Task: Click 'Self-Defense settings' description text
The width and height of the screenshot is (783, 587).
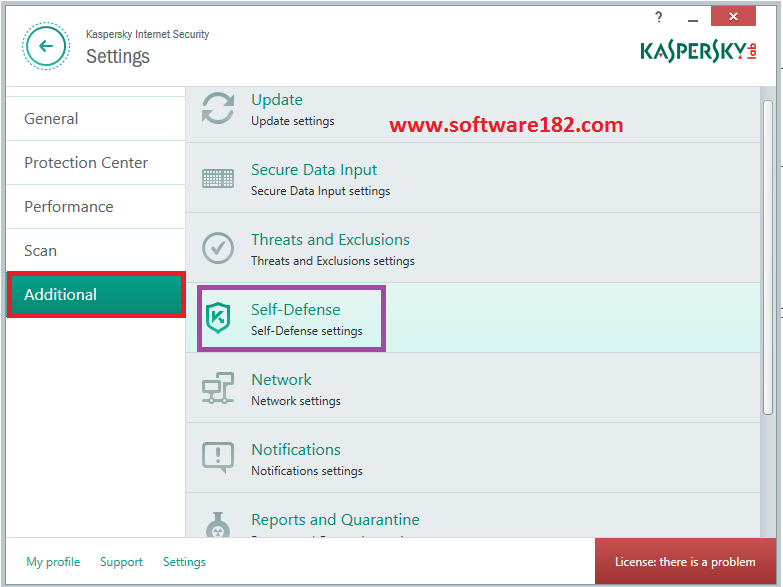Action: tap(307, 331)
